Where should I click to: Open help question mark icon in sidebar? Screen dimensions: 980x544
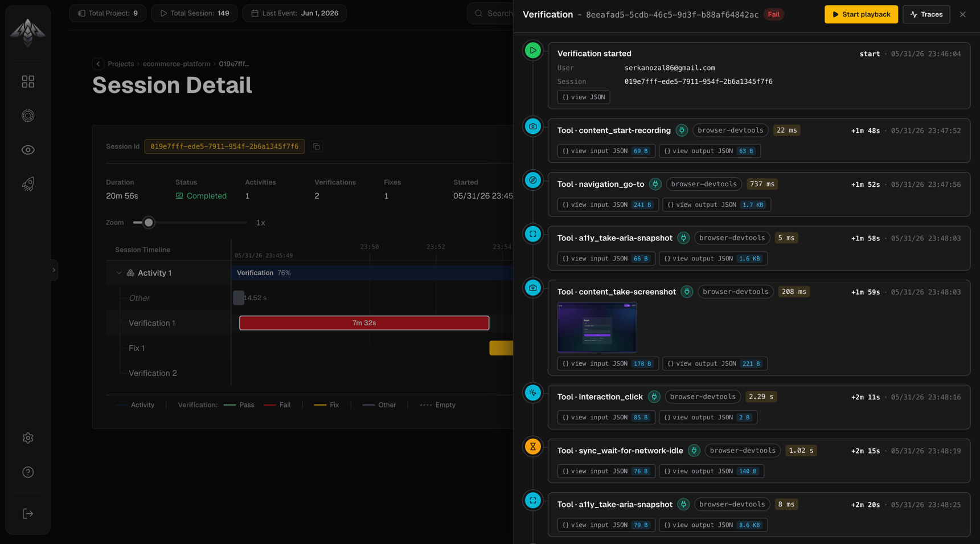[x=28, y=472]
